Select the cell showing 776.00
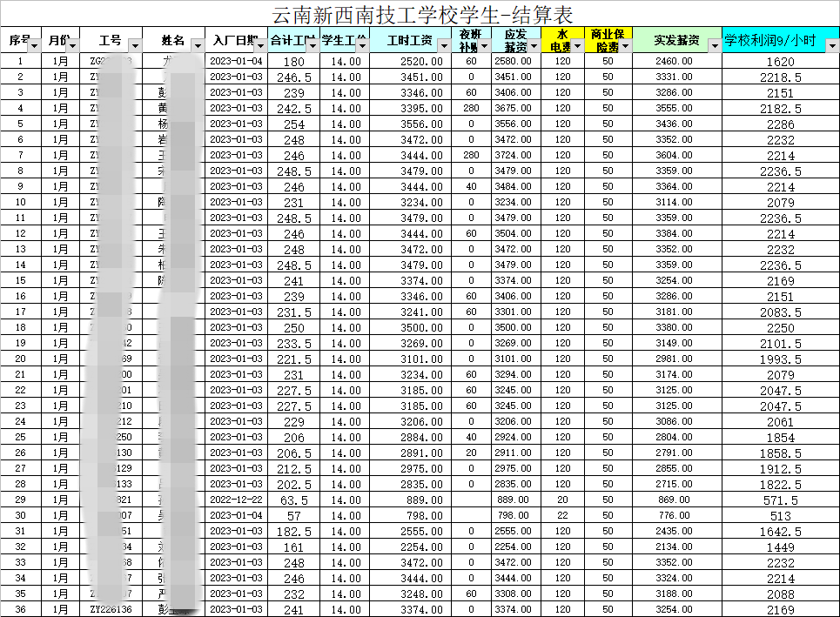 click(677, 515)
